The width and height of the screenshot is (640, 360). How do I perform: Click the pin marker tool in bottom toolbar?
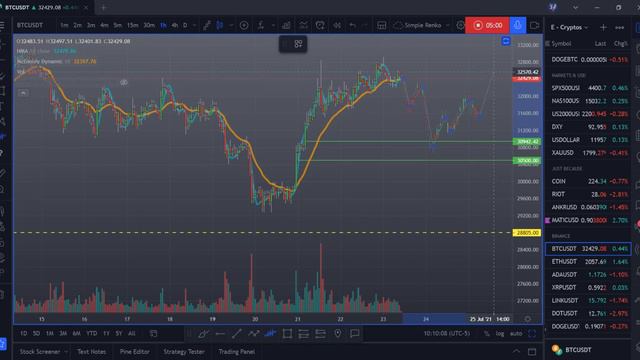point(338,334)
